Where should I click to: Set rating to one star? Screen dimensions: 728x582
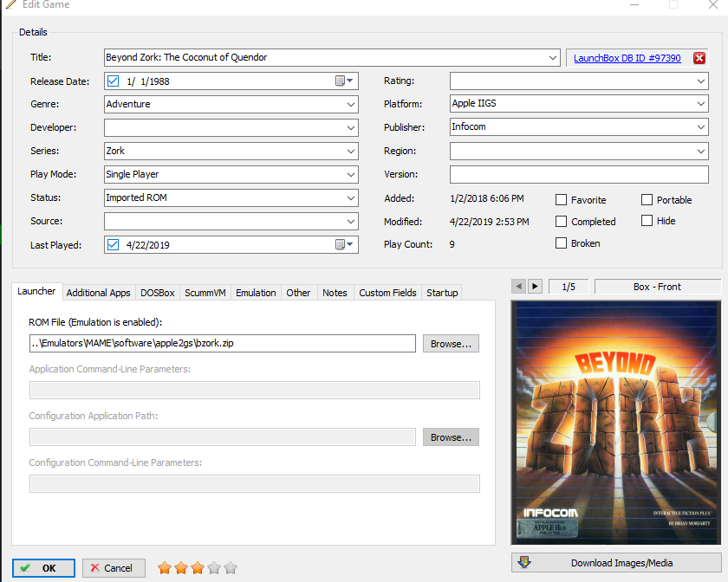click(165, 567)
